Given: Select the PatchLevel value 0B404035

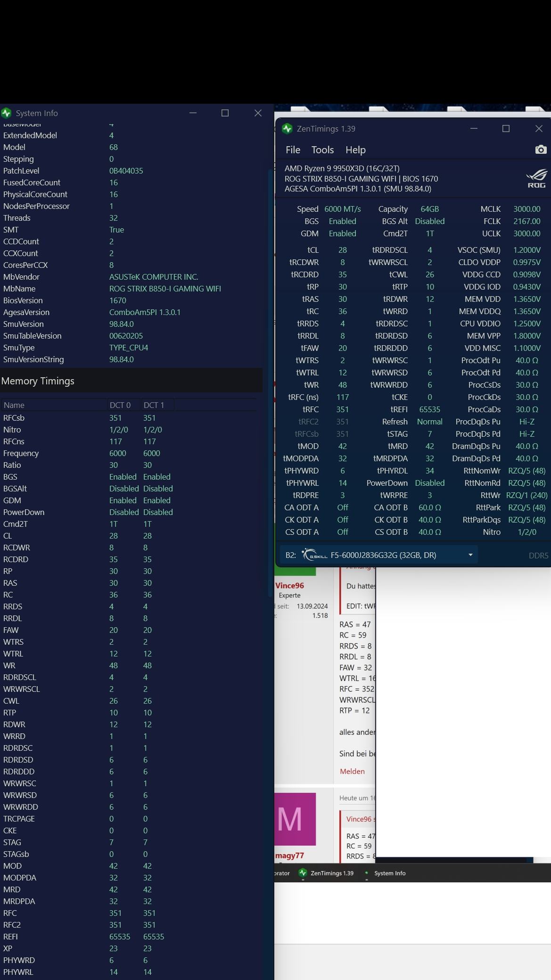Looking at the screenshot, I should [x=126, y=171].
